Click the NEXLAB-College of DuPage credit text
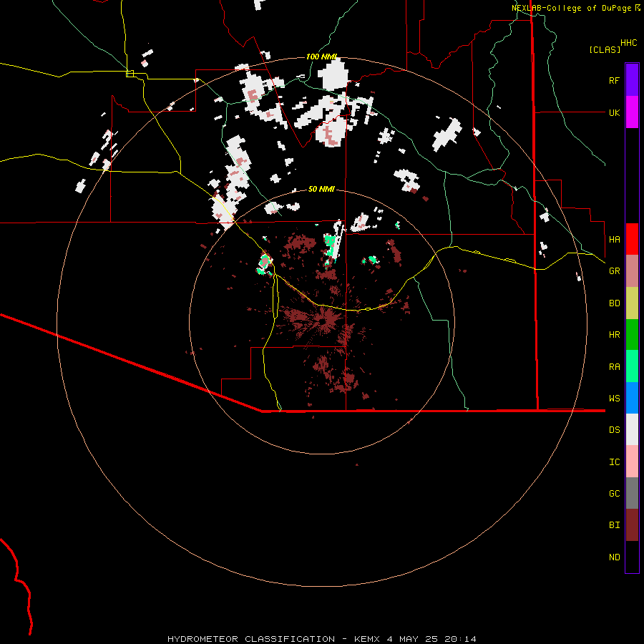The width and height of the screenshot is (644, 644). [571, 8]
